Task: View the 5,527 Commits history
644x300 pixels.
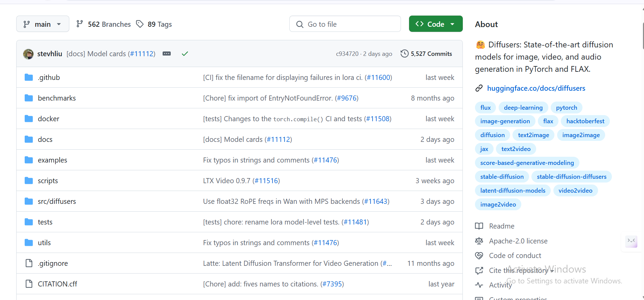Action: [x=426, y=54]
